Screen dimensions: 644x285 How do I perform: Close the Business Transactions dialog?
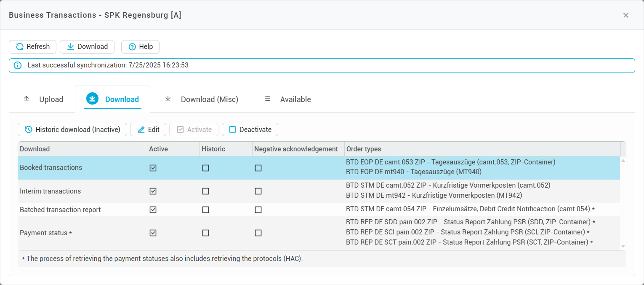pos(626,15)
